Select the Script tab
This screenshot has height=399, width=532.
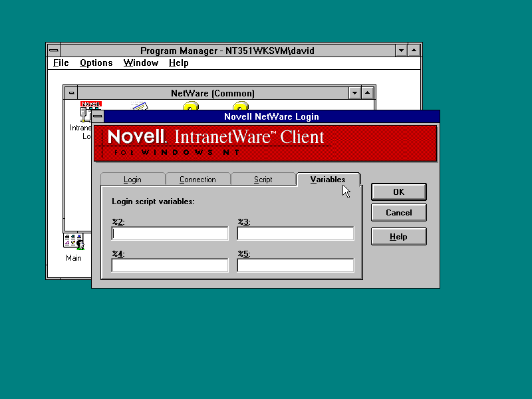coord(263,179)
